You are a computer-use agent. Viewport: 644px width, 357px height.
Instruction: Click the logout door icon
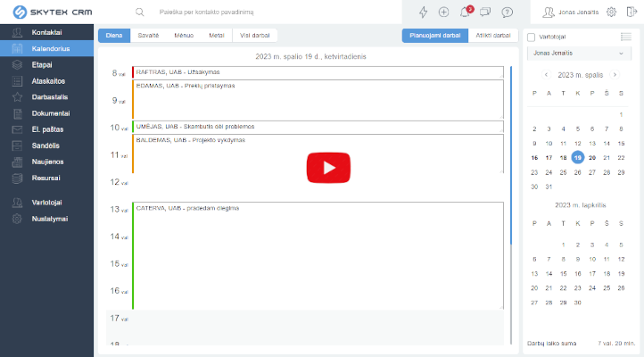[630, 12]
